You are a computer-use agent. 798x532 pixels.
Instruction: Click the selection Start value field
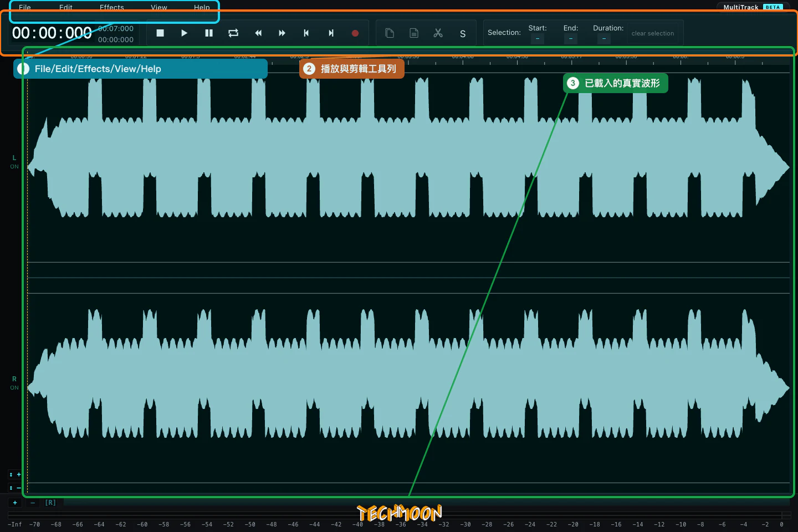(x=537, y=39)
